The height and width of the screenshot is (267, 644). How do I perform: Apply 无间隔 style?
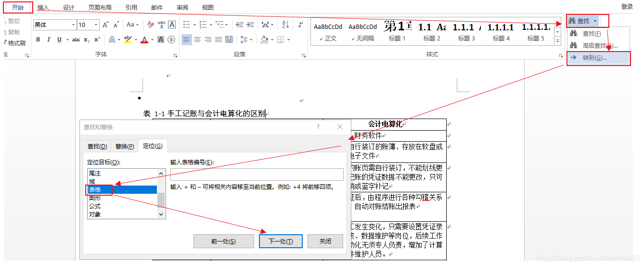pos(363,31)
